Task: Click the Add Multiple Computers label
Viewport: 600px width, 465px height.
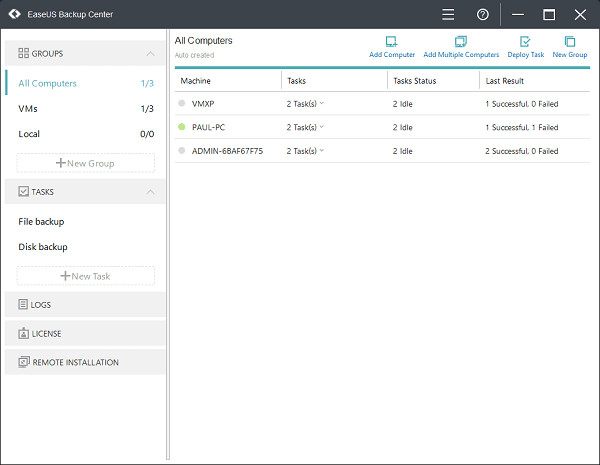Action: point(461,55)
